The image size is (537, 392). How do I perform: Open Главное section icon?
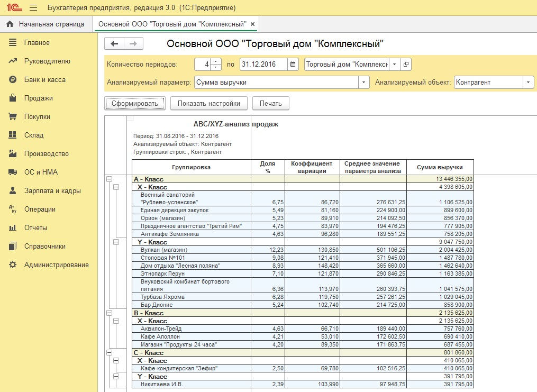point(13,42)
